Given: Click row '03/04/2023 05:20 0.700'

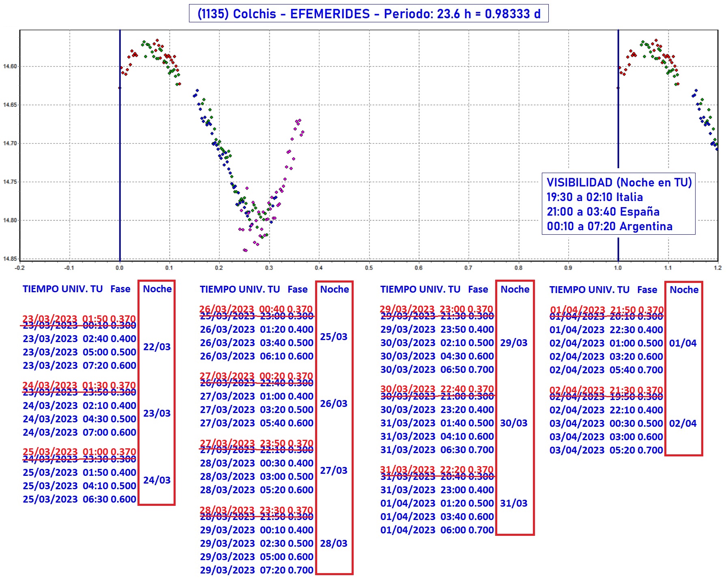Looking at the screenshot, I should pyautogui.click(x=606, y=450).
